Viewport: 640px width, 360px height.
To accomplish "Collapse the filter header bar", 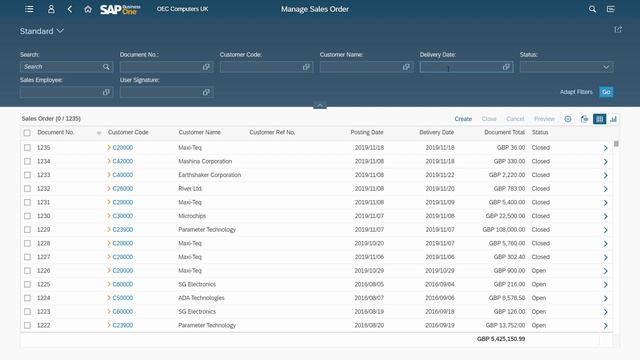I will 320,106.
